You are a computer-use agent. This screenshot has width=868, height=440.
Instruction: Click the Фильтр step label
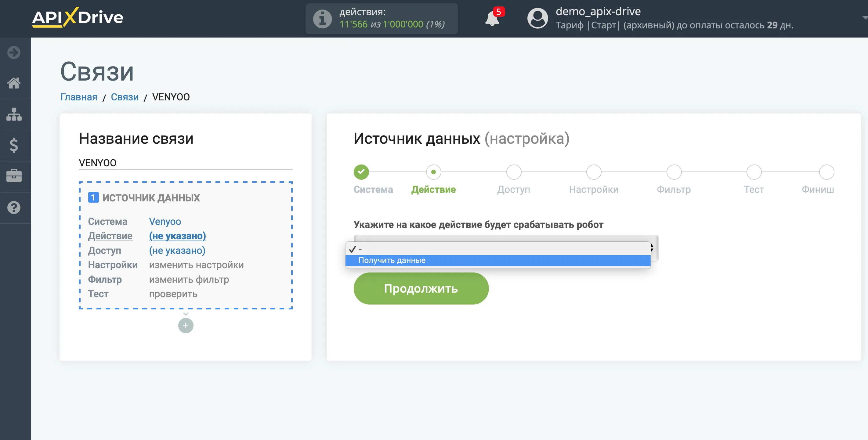point(674,189)
